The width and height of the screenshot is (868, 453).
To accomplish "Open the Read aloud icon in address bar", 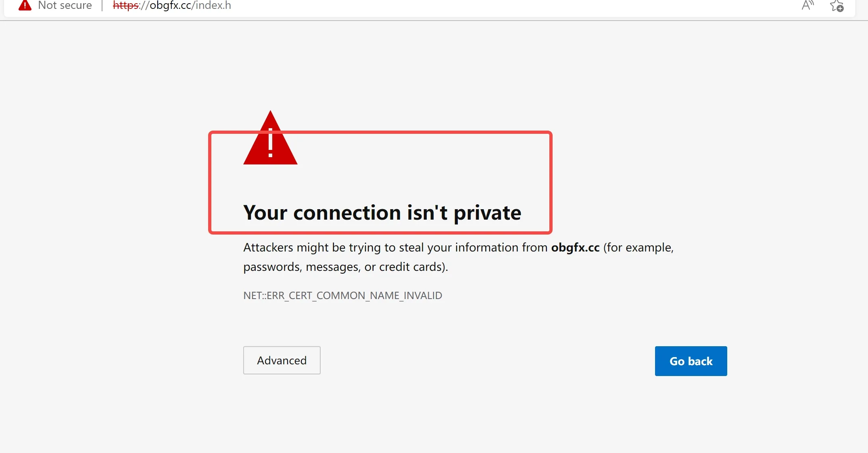I will pos(807,5).
